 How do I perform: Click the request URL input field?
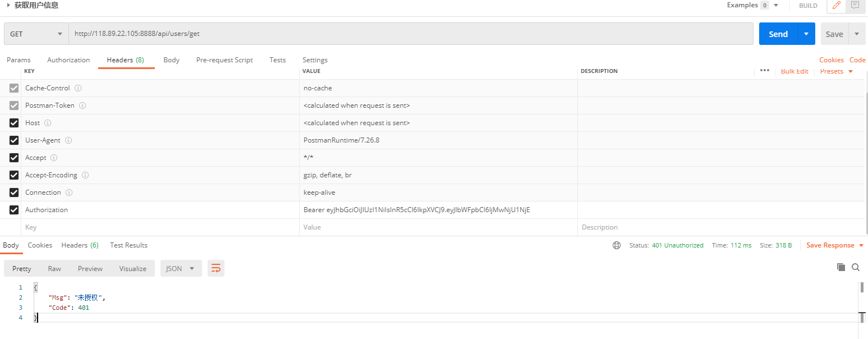coord(410,34)
